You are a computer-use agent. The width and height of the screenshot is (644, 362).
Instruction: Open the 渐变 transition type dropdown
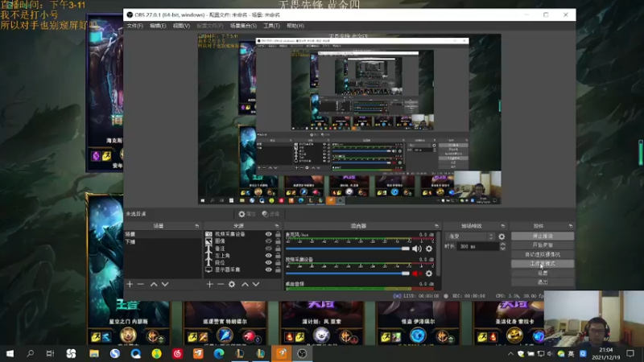[x=470, y=237]
